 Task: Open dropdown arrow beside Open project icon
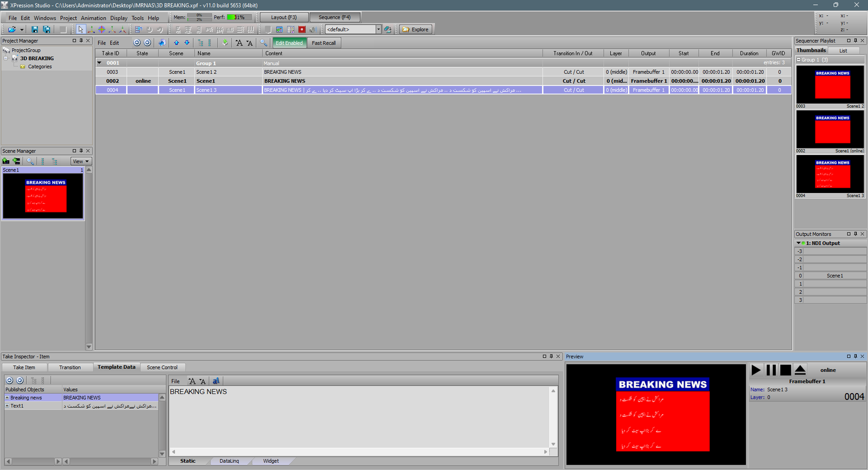(x=22, y=30)
